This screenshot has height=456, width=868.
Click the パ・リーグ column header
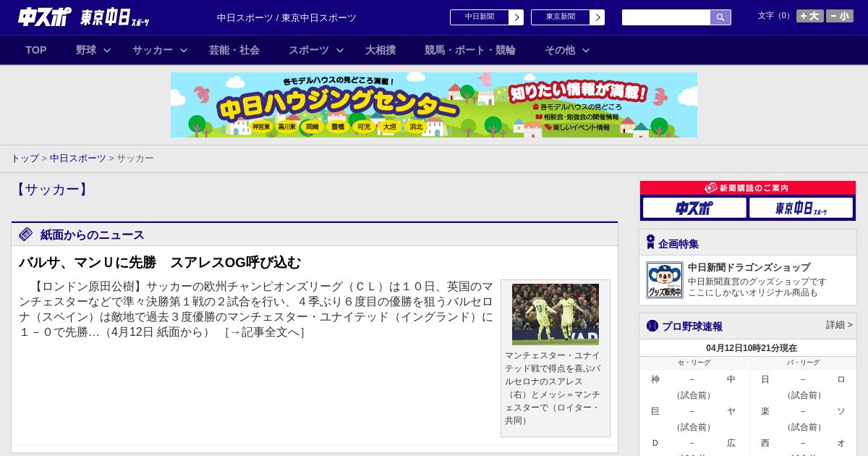[x=803, y=363]
